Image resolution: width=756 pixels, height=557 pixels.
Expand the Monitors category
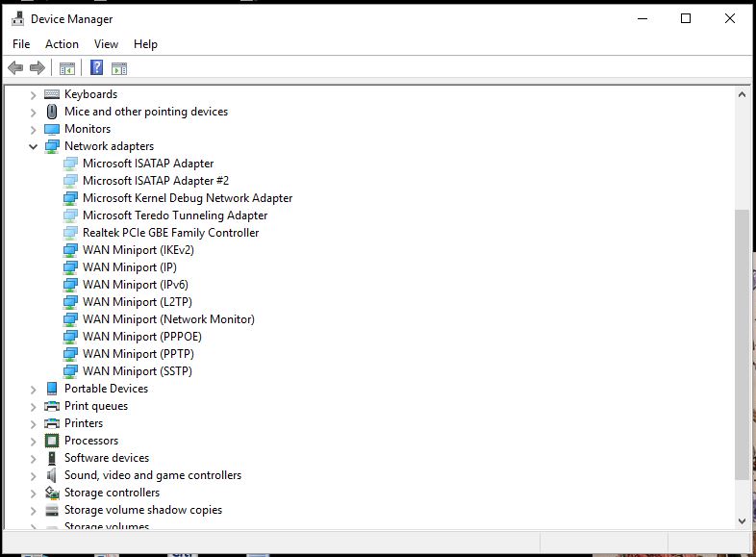point(33,130)
